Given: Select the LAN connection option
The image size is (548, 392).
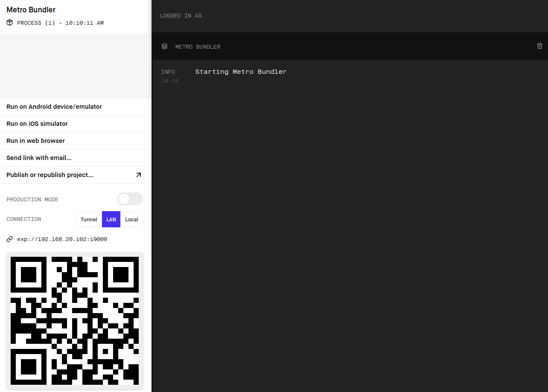Looking at the screenshot, I should pyautogui.click(x=111, y=219).
